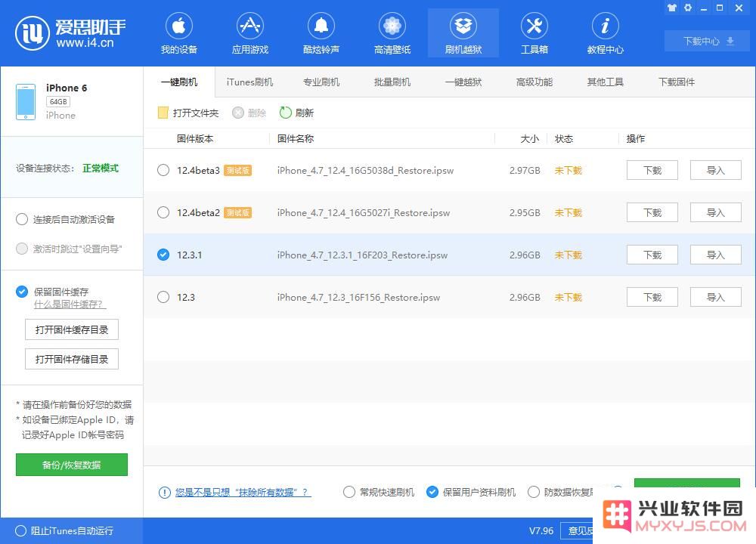Switch to 专业刷机 tab

tap(321, 82)
